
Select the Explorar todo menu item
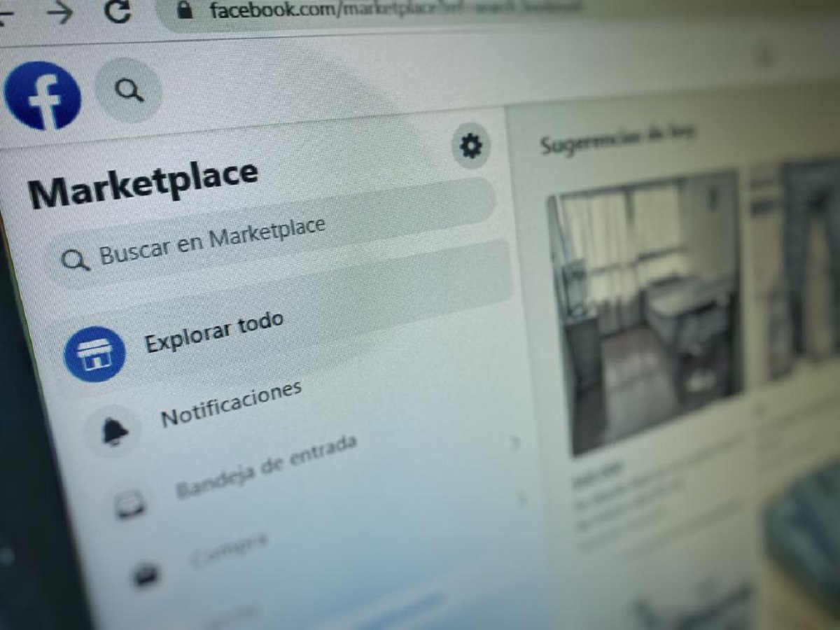coord(213,332)
